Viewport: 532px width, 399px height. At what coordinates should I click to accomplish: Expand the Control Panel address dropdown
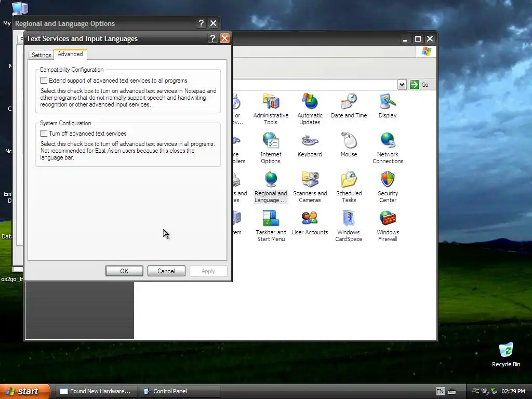pos(402,85)
